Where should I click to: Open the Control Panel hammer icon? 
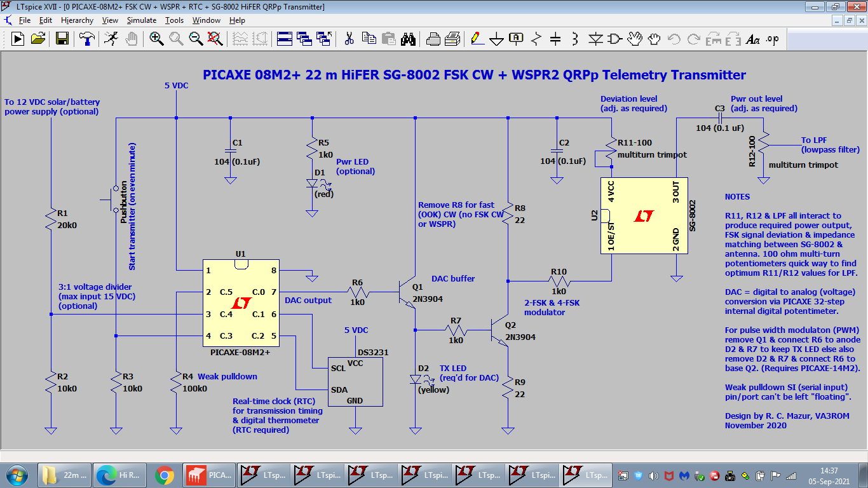(x=86, y=39)
